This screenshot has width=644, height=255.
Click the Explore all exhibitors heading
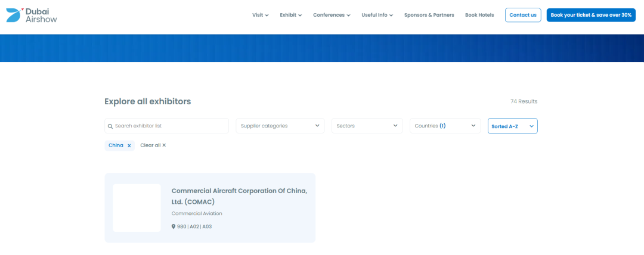[x=148, y=101]
